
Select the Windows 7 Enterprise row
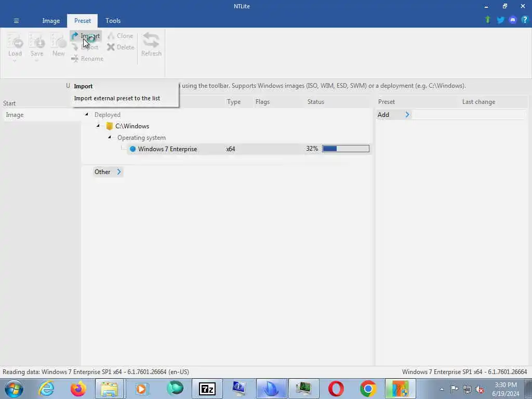tap(248, 149)
